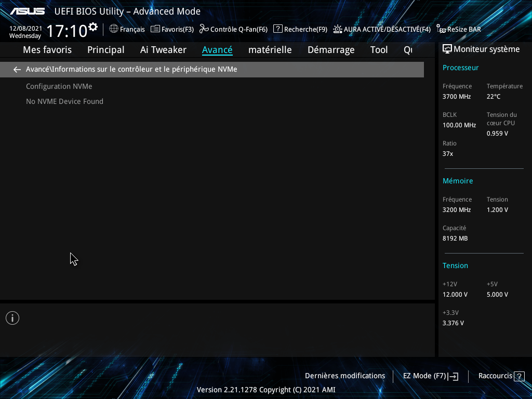Click the info circle icon
Image resolution: width=532 pixels, height=399 pixels.
[12, 318]
